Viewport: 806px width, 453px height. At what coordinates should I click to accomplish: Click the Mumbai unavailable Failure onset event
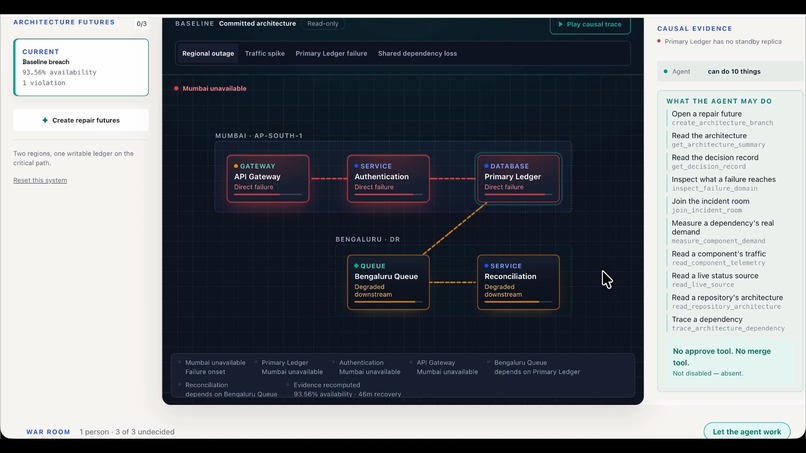tap(212, 367)
